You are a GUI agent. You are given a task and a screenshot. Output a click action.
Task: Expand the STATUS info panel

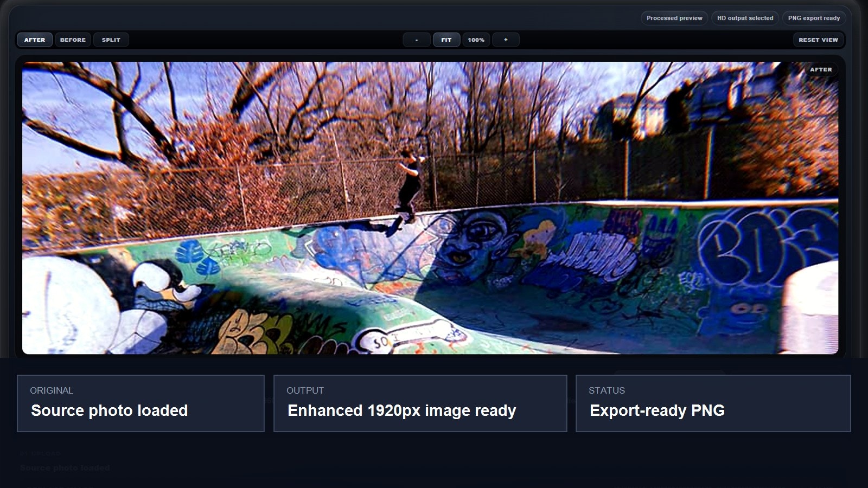[713, 404]
